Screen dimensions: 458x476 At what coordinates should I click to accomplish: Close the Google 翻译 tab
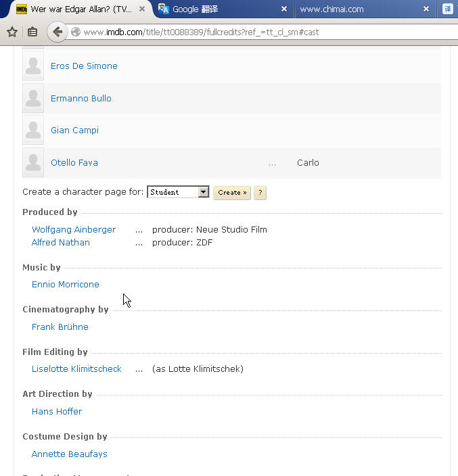click(x=284, y=9)
